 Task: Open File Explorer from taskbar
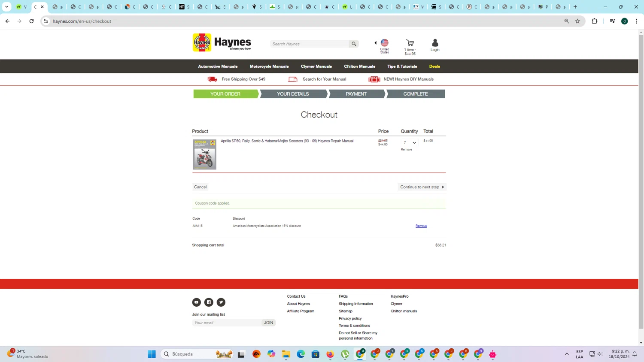coord(286,354)
